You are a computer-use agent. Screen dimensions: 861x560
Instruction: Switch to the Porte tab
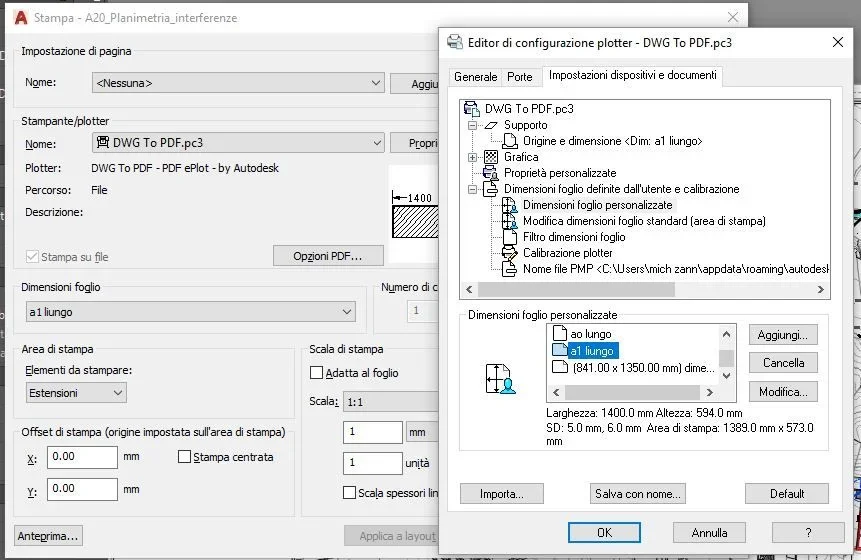520,77
